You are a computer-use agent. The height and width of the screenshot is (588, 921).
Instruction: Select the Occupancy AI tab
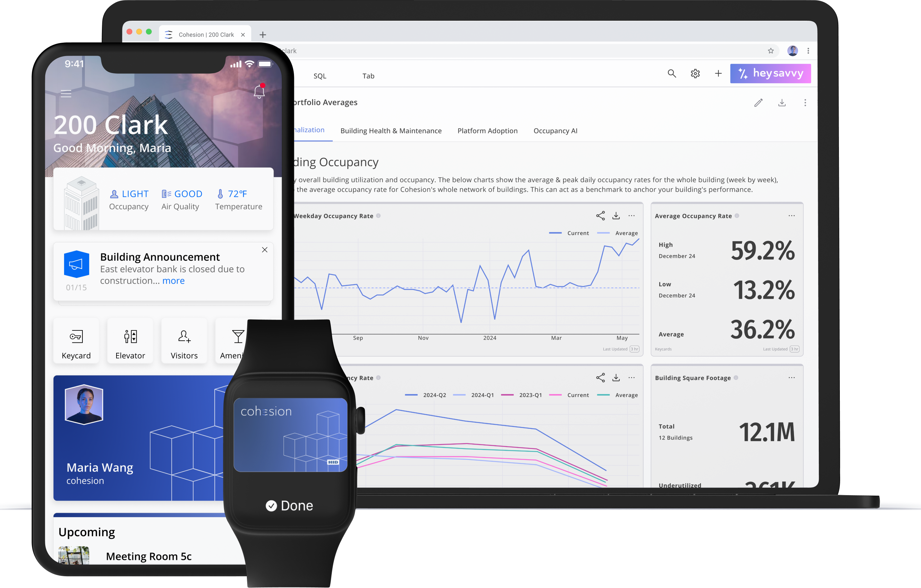(556, 130)
